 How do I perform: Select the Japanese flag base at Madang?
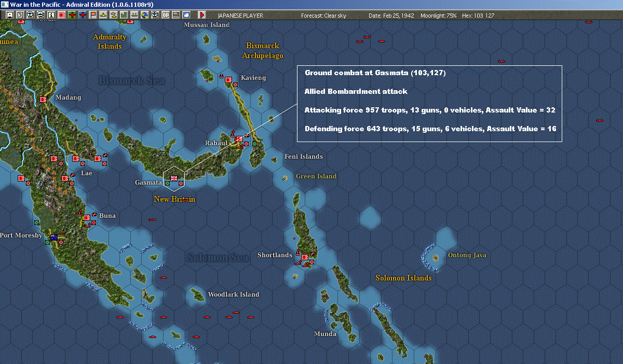[43, 99]
